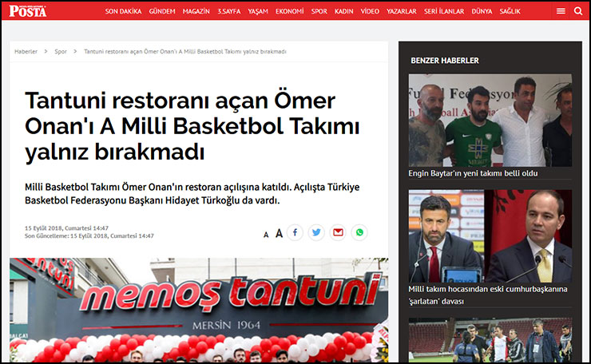Decrease font size with small A
The image size is (591, 364).
coord(266,234)
